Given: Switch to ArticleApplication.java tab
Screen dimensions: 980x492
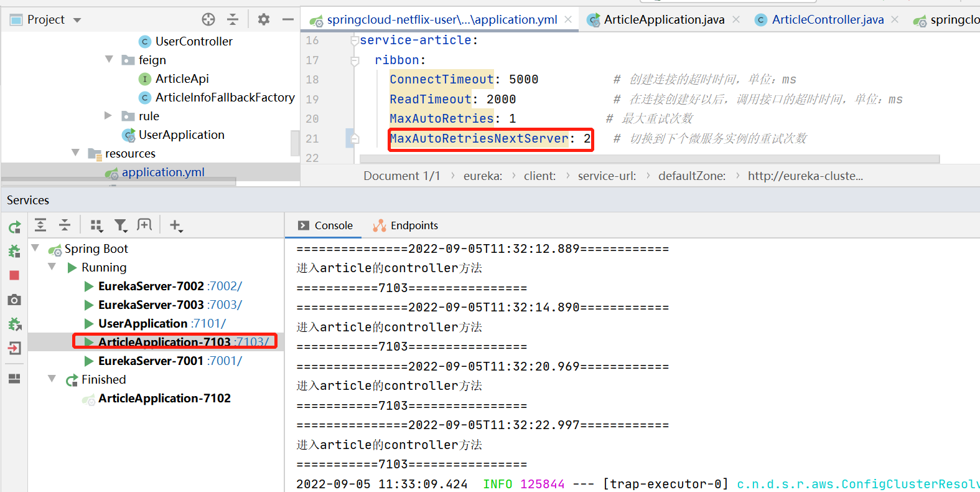Looking at the screenshot, I should [x=664, y=19].
